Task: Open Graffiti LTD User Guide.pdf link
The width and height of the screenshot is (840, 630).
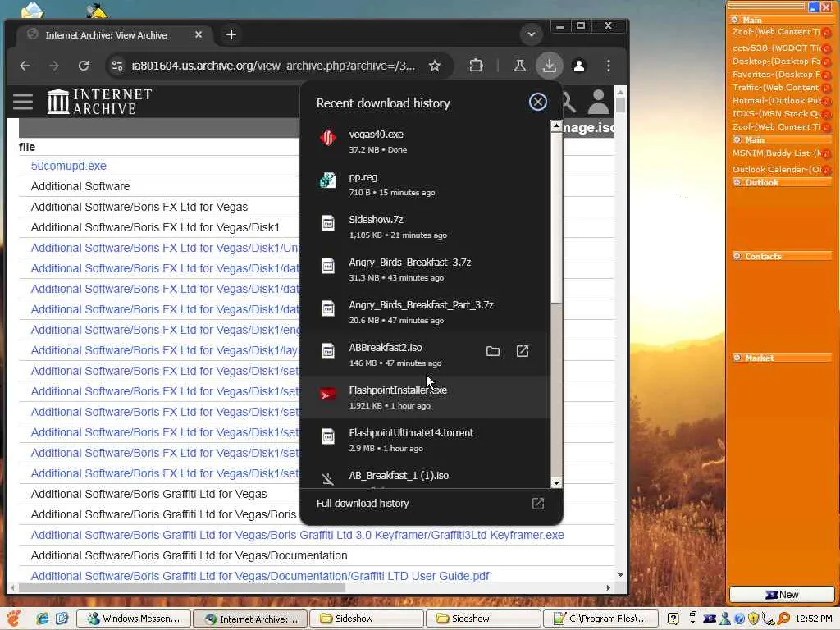Action: pos(260,575)
